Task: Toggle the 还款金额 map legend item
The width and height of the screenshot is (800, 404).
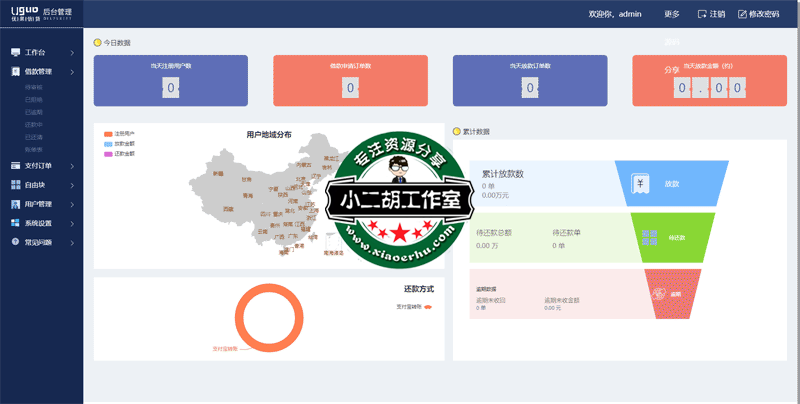Action: (x=118, y=154)
